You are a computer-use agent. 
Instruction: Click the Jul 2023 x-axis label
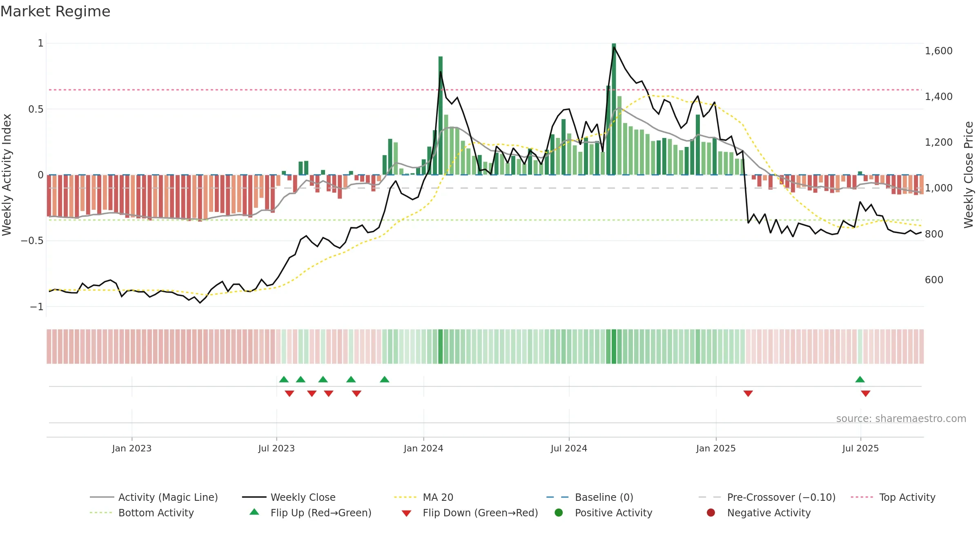pyautogui.click(x=276, y=448)
